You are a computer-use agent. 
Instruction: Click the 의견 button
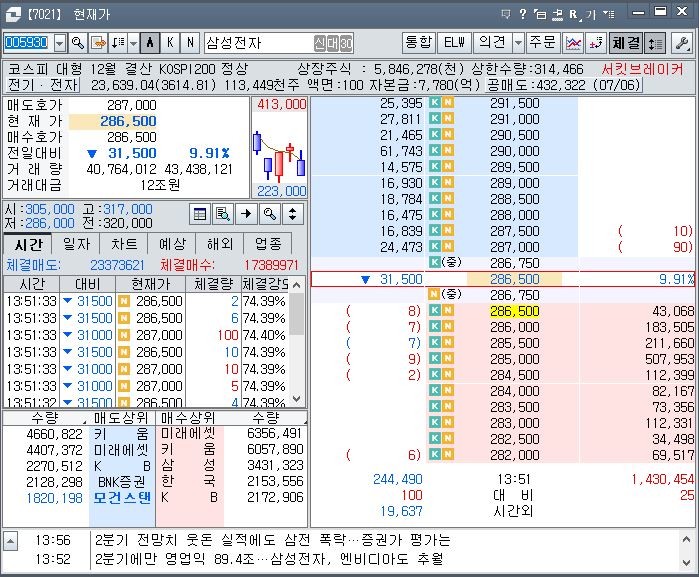(492, 43)
